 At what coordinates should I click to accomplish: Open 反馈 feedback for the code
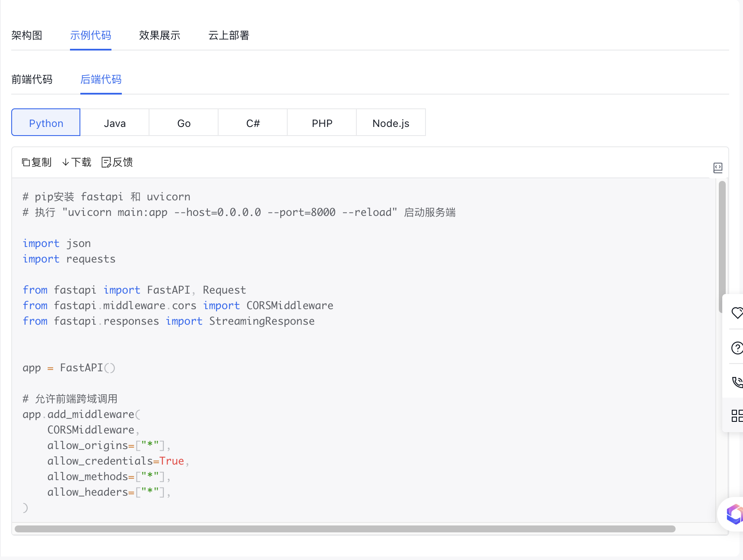coord(117,162)
